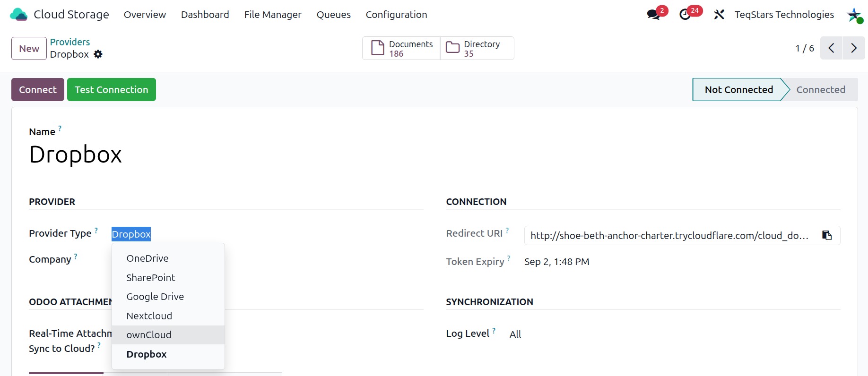Click the help mark next to Log Level

tap(494, 330)
